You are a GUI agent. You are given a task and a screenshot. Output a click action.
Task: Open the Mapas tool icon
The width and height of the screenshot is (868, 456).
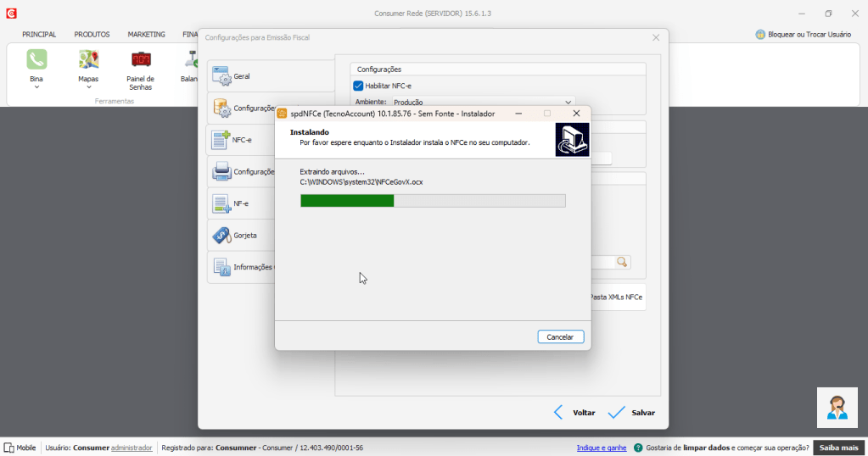88,59
